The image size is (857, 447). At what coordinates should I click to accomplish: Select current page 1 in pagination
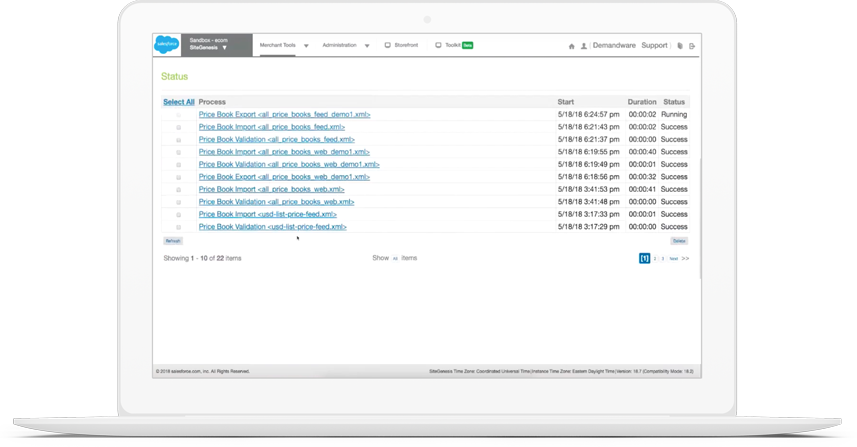tap(644, 258)
